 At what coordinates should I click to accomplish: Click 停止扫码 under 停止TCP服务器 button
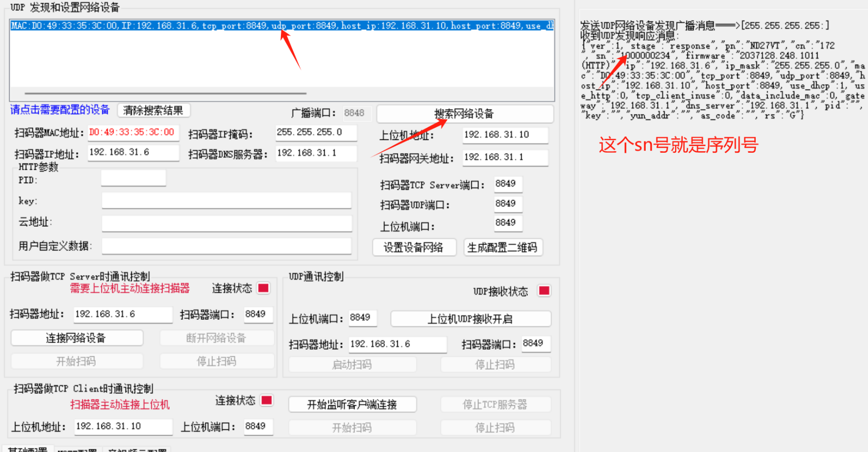click(495, 428)
